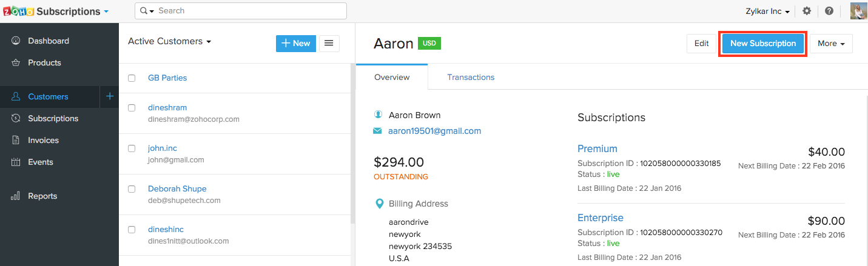The width and height of the screenshot is (868, 266).
Task: Click the settings gear icon
Action: pos(806,11)
